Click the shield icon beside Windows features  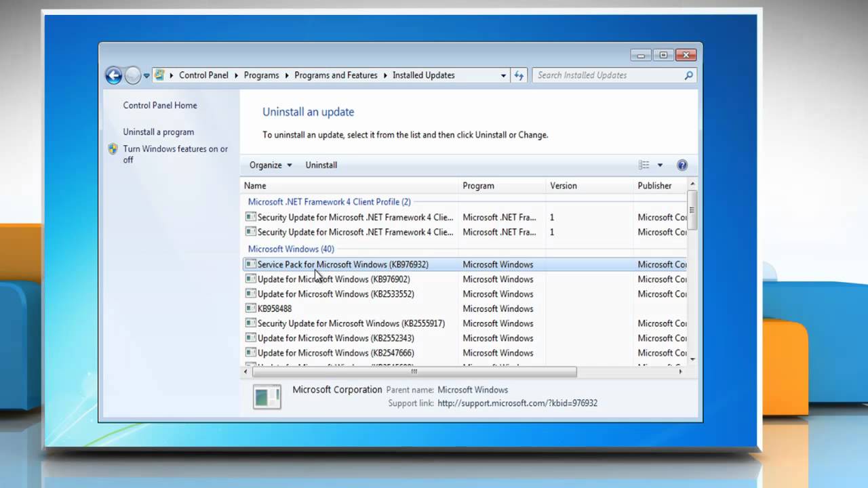click(x=113, y=149)
